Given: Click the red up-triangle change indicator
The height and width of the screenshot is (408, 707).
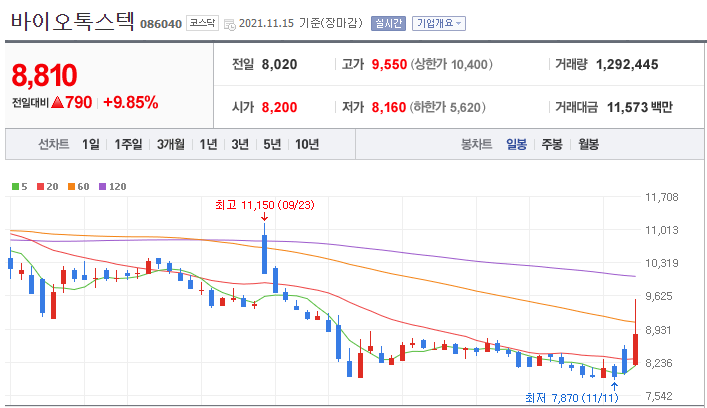Looking at the screenshot, I should click(x=57, y=102).
